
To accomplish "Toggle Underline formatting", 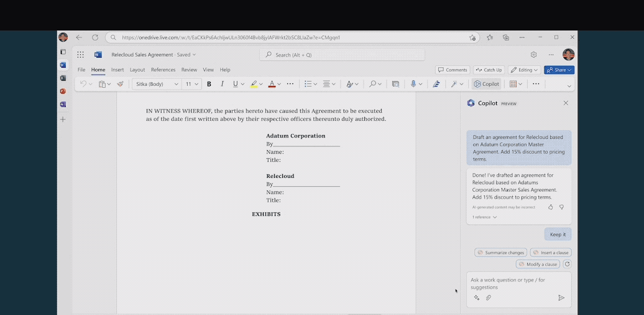I will pos(234,84).
